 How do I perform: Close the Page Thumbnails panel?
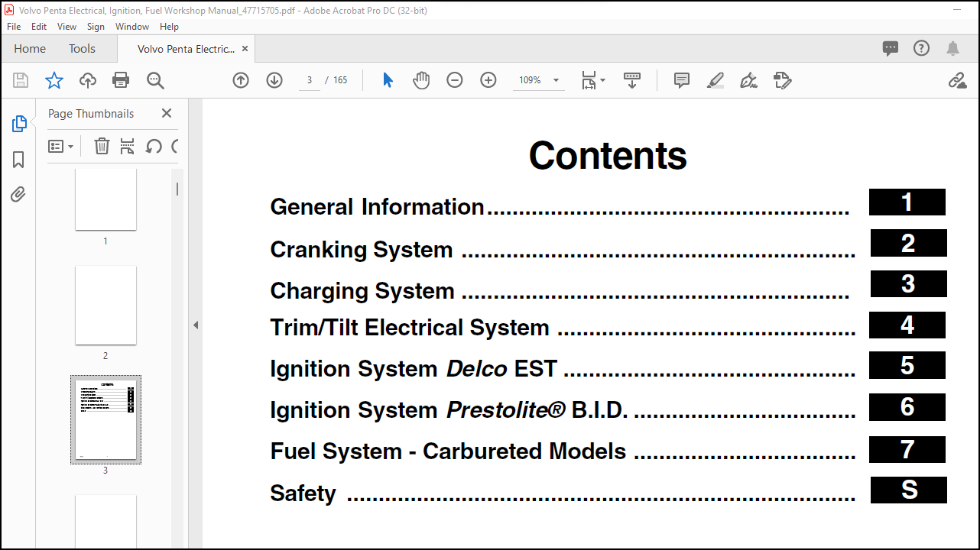click(167, 113)
